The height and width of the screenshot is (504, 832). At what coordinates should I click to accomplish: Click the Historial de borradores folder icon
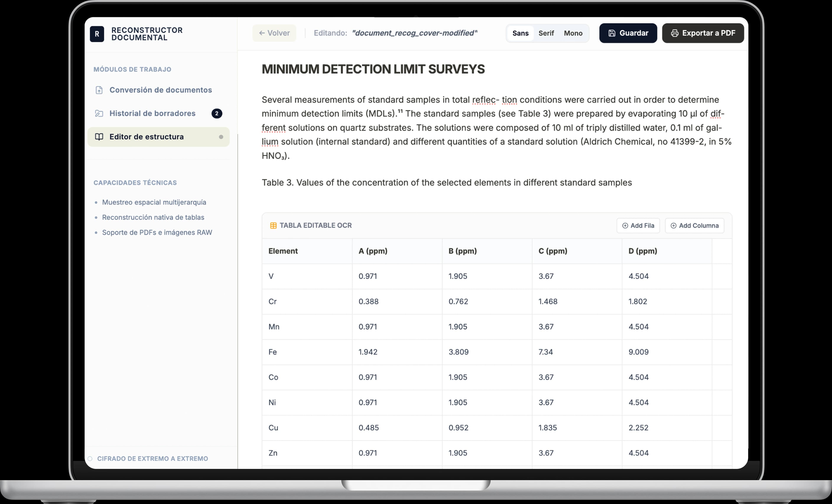(99, 113)
